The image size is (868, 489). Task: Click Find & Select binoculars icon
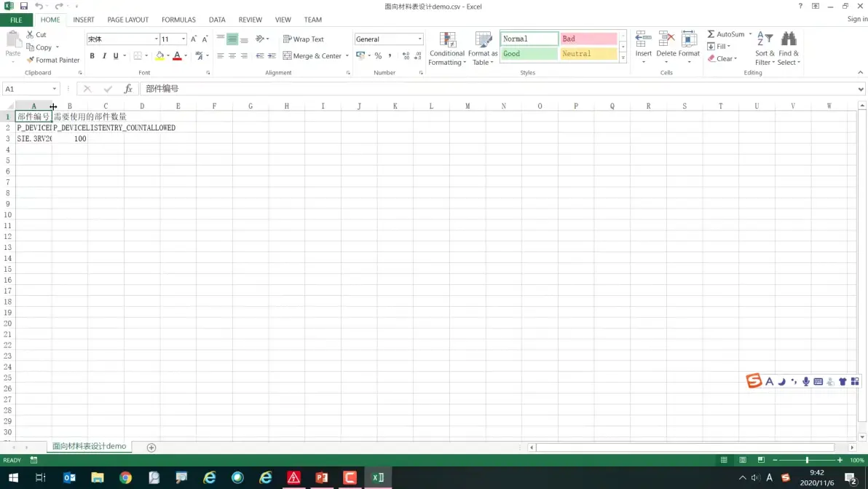pyautogui.click(x=789, y=39)
